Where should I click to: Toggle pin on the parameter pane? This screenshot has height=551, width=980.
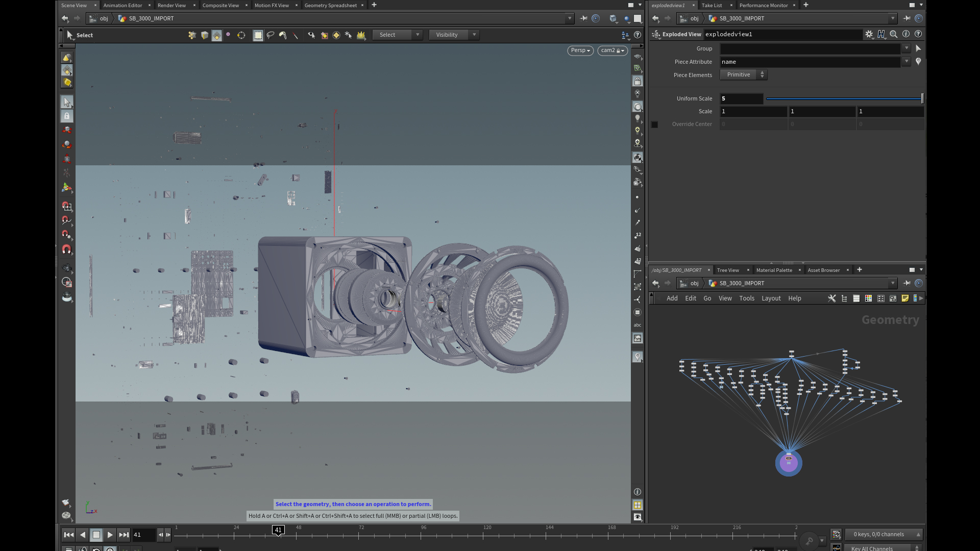[x=906, y=18]
